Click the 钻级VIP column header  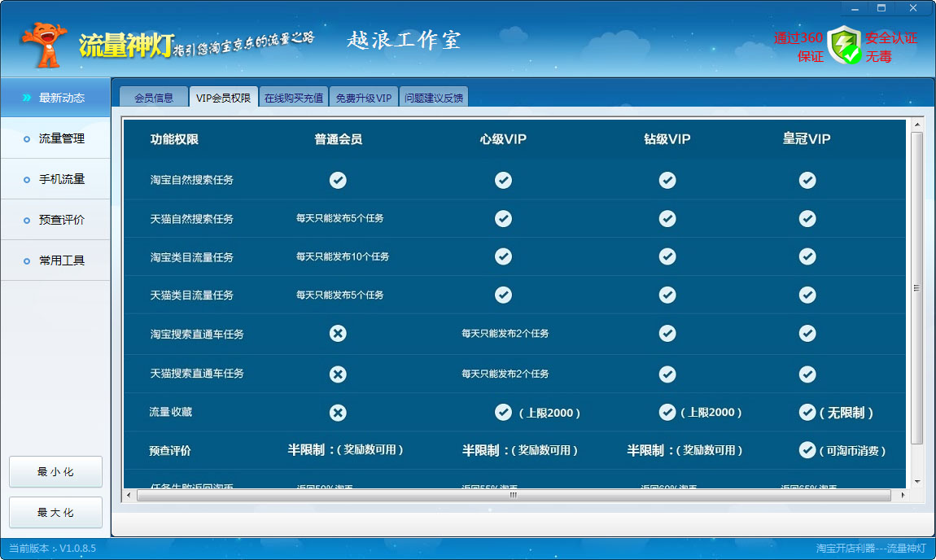[x=667, y=139]
